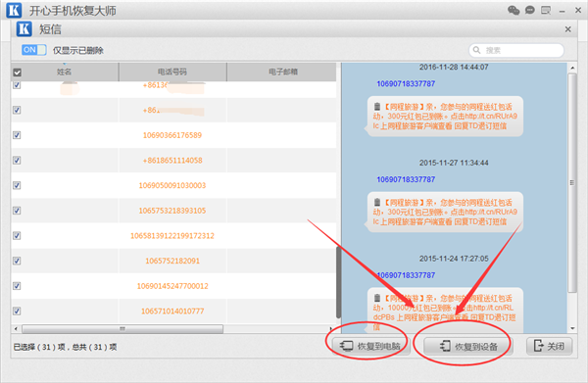Minimize the main application window
Image resolution: width=588 pixels, height=383 pixels.
tap(562, 11)
